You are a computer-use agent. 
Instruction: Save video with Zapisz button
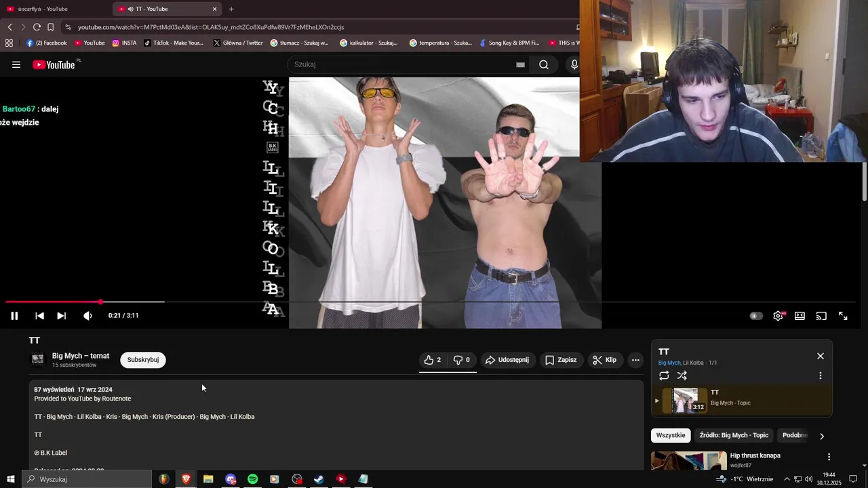561,360
